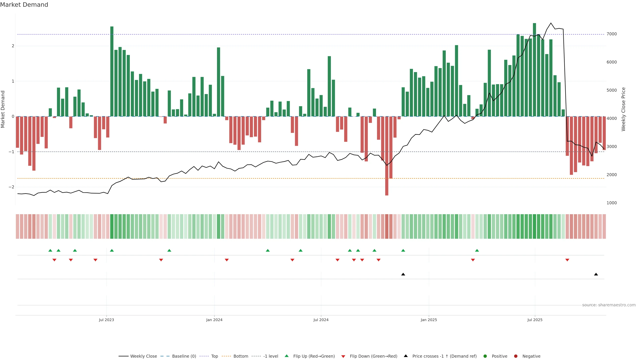
Task: Click the Market Demand chart title
Action: 24,5
